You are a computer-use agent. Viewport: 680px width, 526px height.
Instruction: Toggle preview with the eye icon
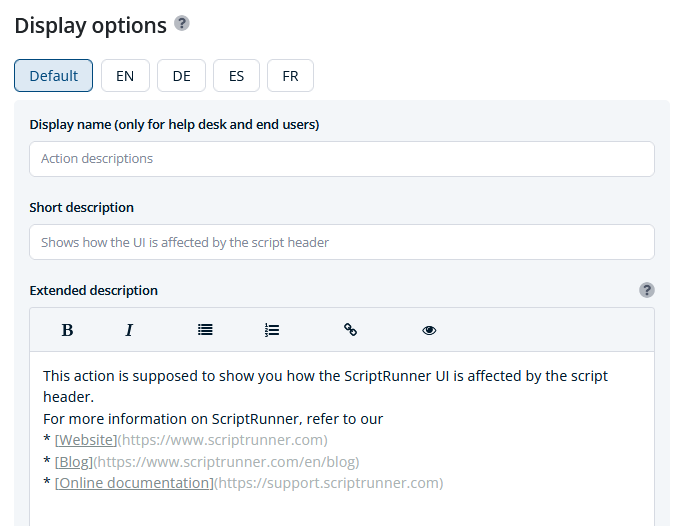click(429, 330)
